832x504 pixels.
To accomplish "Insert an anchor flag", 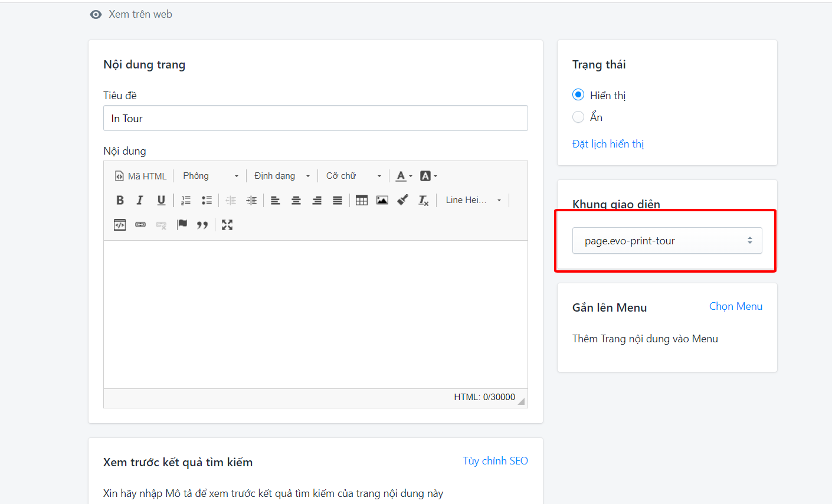I will 182,224.
